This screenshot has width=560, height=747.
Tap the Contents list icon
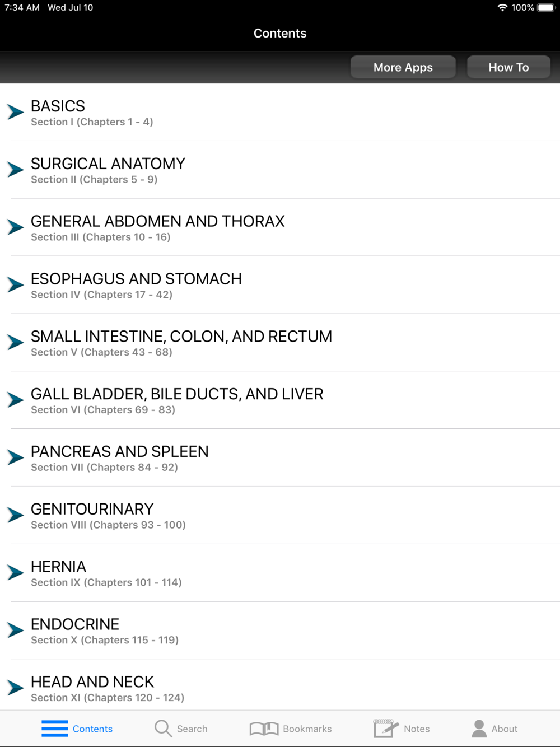click(55, 729)
